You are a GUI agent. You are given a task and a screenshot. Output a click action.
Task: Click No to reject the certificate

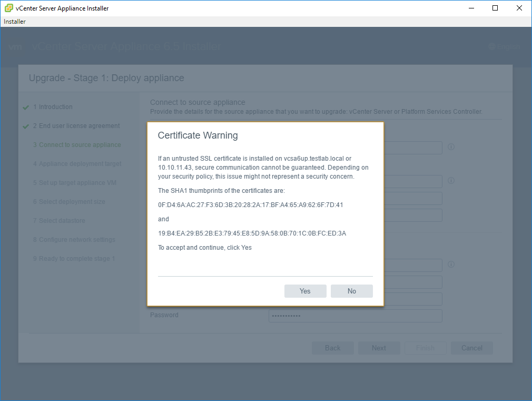351,291
